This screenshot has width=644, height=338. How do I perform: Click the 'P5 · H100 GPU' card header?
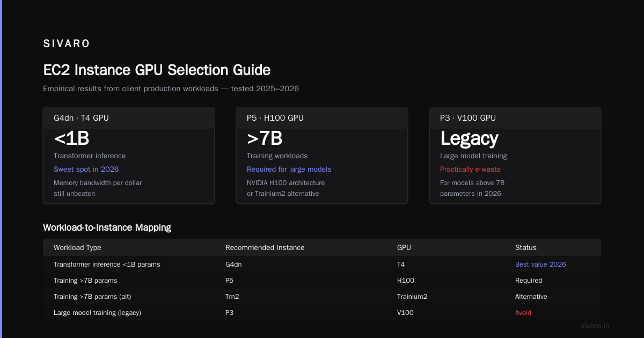point(322,118)
